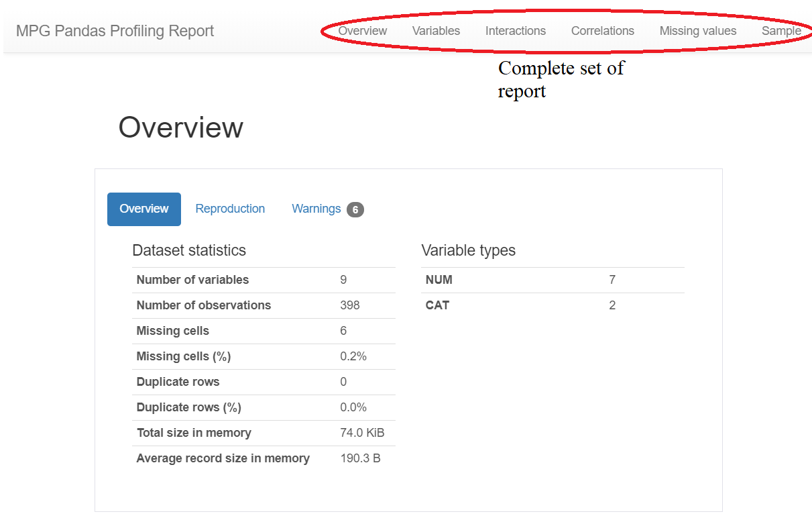Open the Correlations report section
Image resolution: width=812 pixels, height=518 pixels.
(601, 31)
